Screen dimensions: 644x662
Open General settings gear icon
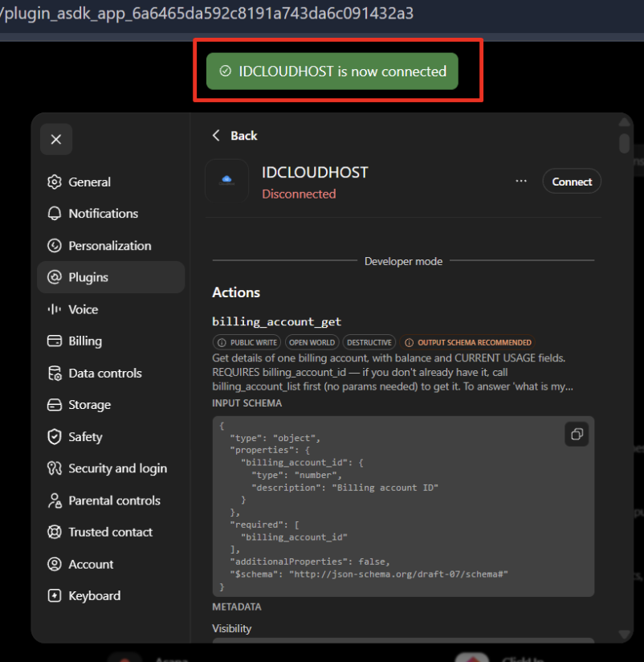pos(55,182)
